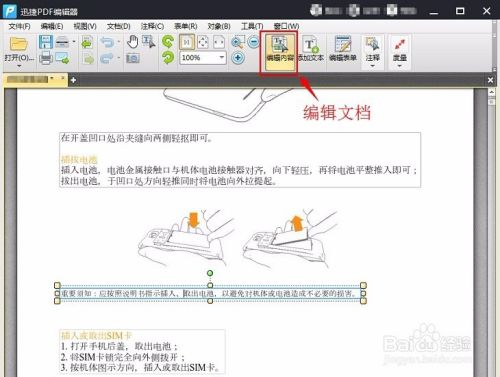Select the snapshot camera tool
This screenshot has height=377, width=500.
(x=133, y=58)
